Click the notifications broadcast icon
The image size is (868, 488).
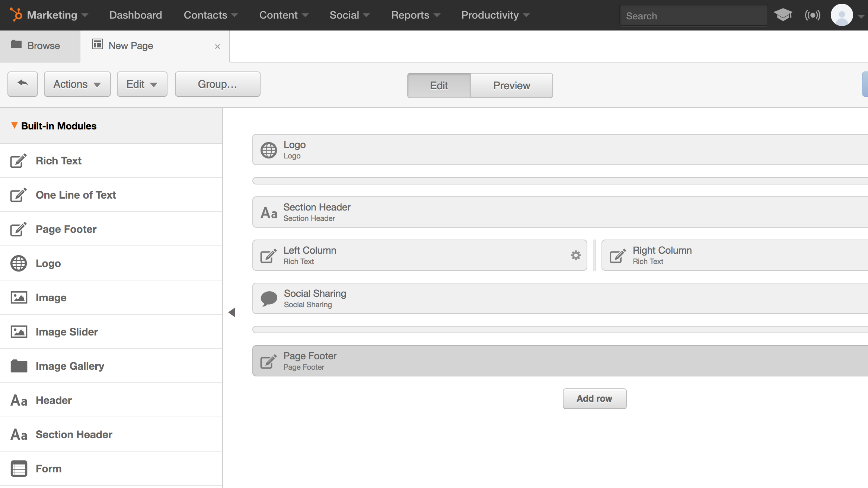[x=813, y=15]
